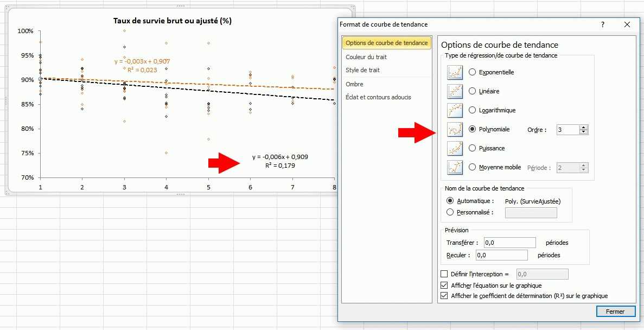Select the Moyenne mobile option

473,167
